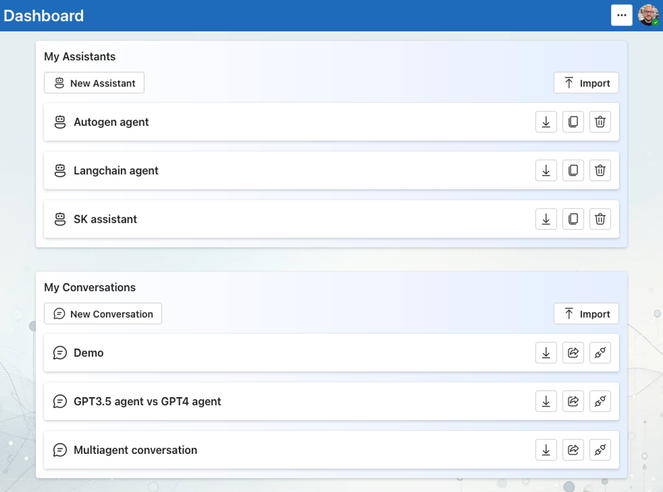The width and height of the screenshot is (663, 492).
Task: Delete the SK assistant
Action: coord(600,219)
